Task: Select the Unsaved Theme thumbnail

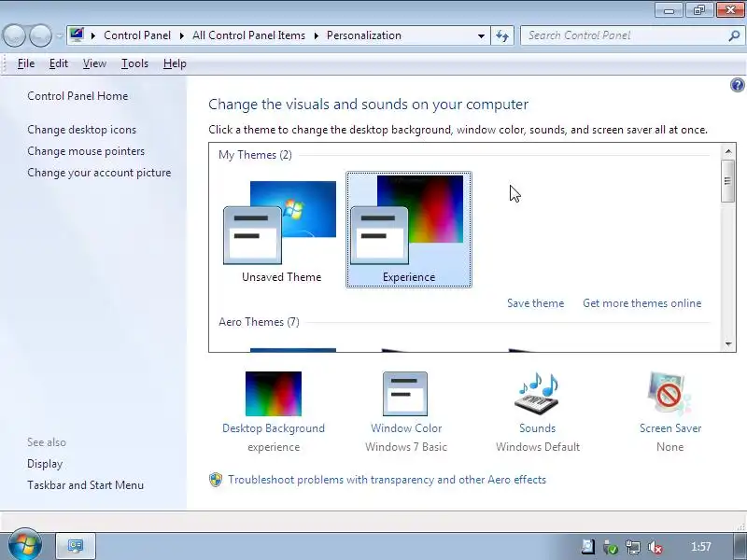Action: coord(281,230)
